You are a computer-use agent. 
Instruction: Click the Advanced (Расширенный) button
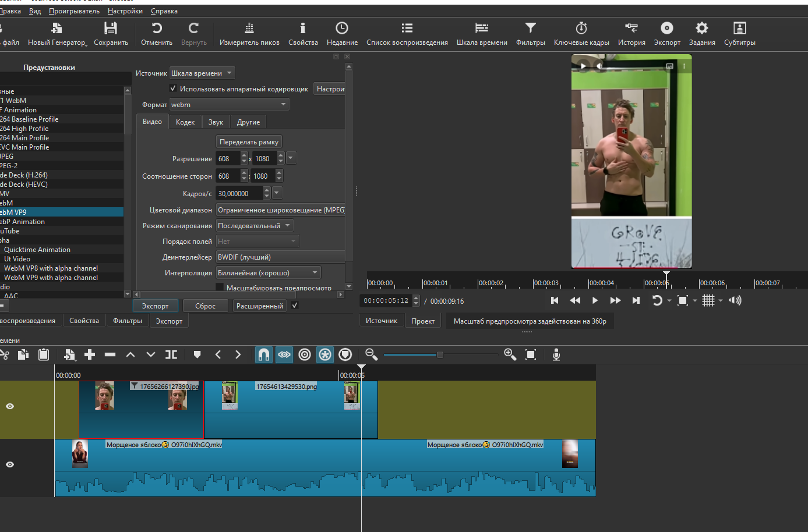(x=260, y=306)
